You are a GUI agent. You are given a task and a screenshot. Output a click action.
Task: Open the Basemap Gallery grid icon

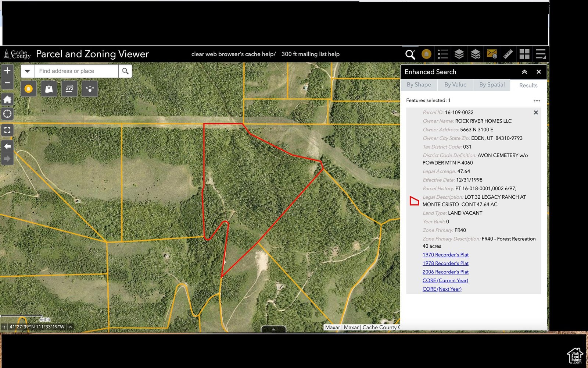524,54
